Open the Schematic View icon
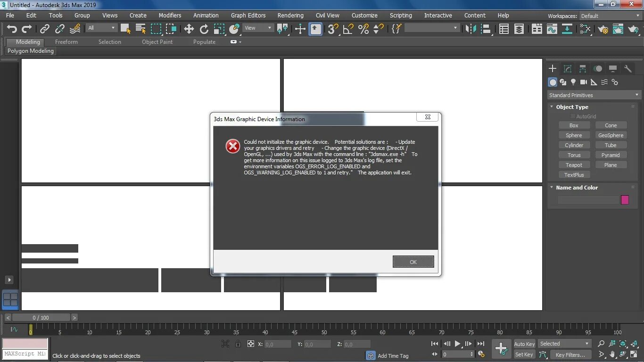 tap(567, 29)
